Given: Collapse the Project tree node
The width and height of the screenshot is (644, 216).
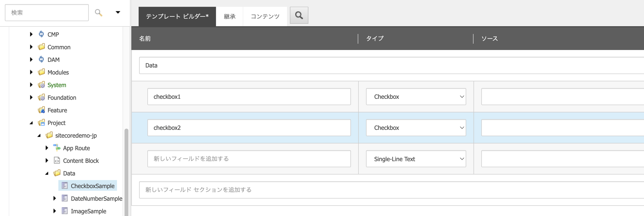Looking at the screenshot, I should 31,123.
